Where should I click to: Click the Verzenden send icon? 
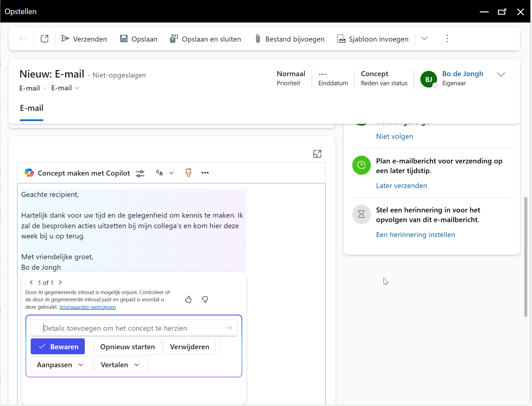[x=65, y=39]
